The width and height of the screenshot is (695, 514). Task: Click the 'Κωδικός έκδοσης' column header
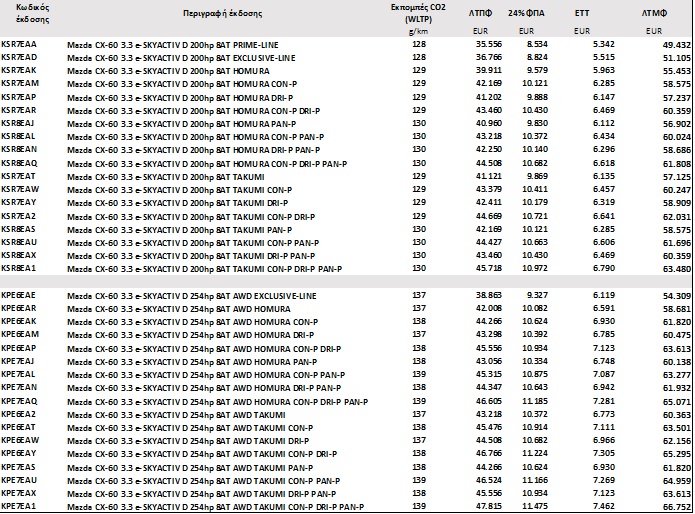tap(32, 14)
